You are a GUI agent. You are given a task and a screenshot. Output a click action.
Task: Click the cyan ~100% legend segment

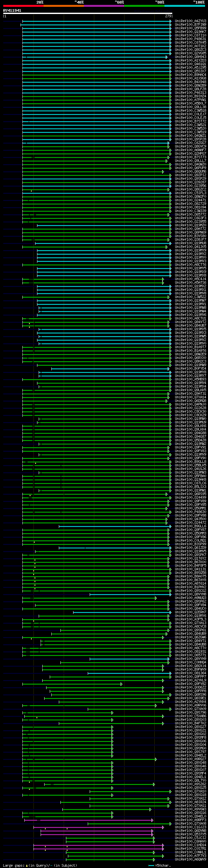[x=185, y=6]
